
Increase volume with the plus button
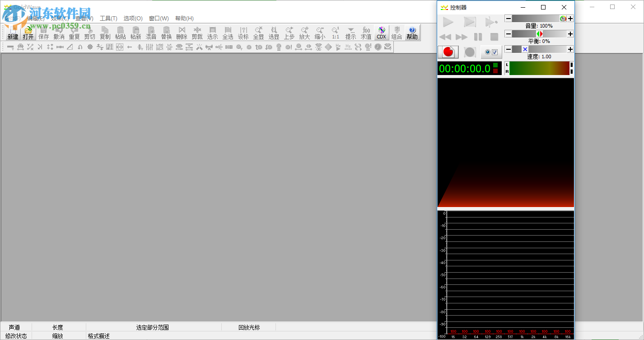click(x=570, y=19)
